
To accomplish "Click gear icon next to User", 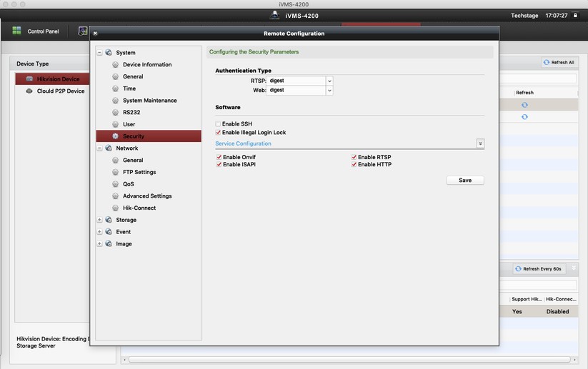I will 116,124.
